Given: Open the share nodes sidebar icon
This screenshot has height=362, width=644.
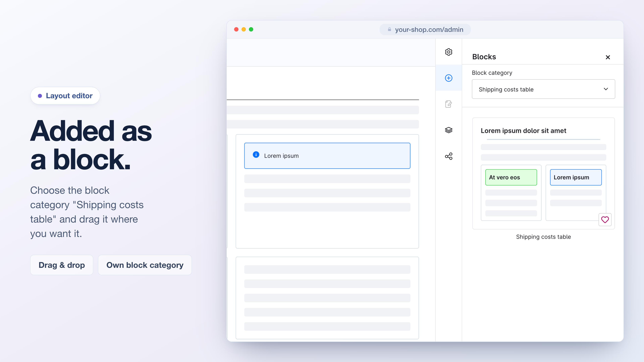Looking at the screenshot, I should [x=448, y=156].
